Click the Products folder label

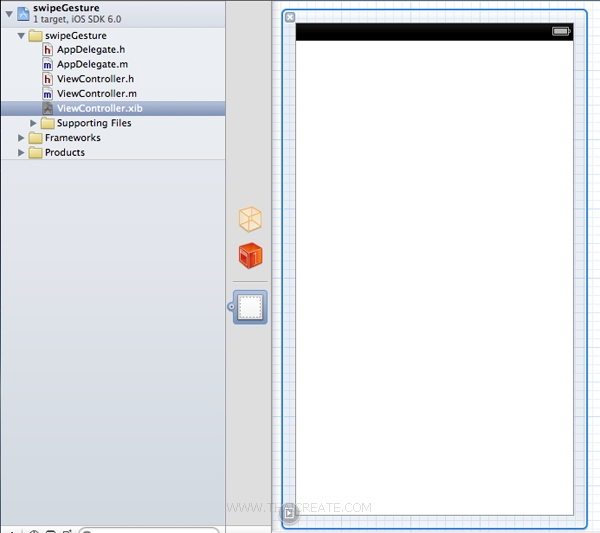point(65,153)
